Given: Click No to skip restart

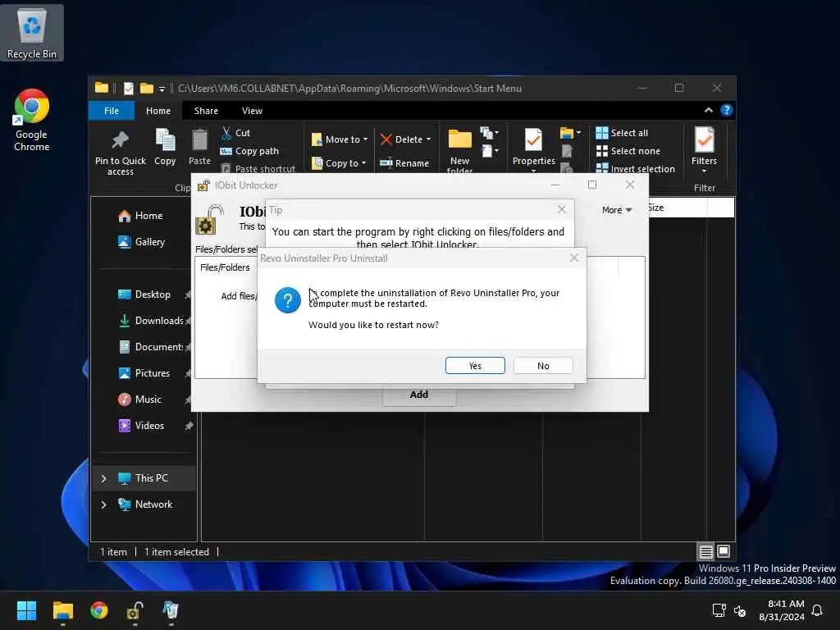Looking at the screenshot, I should (x=543, y=365).
